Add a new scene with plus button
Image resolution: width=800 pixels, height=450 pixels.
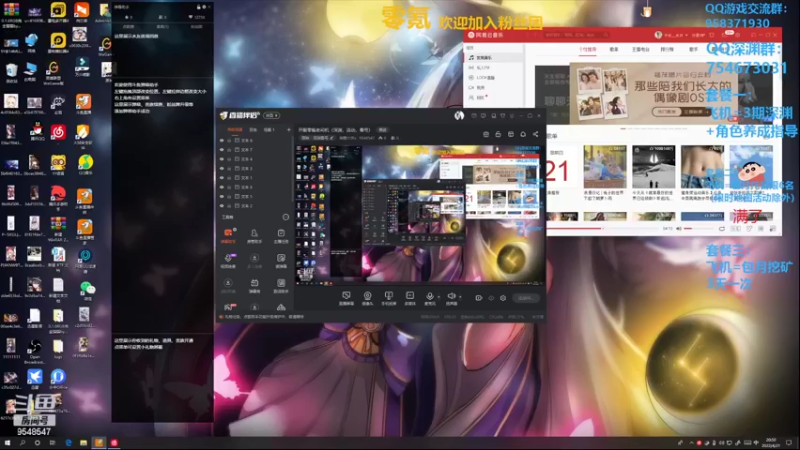point(288,130)
